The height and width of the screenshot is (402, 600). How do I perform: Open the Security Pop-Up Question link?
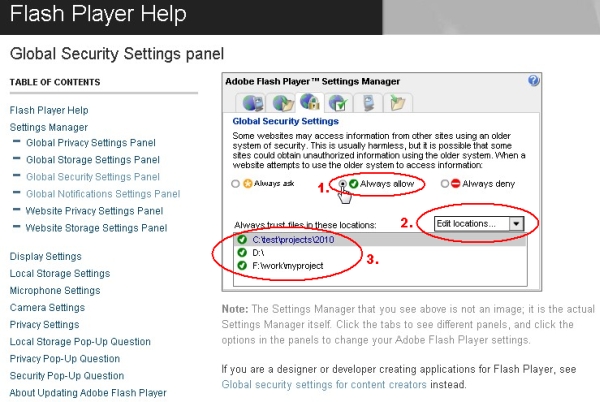[x=67, y=376]
